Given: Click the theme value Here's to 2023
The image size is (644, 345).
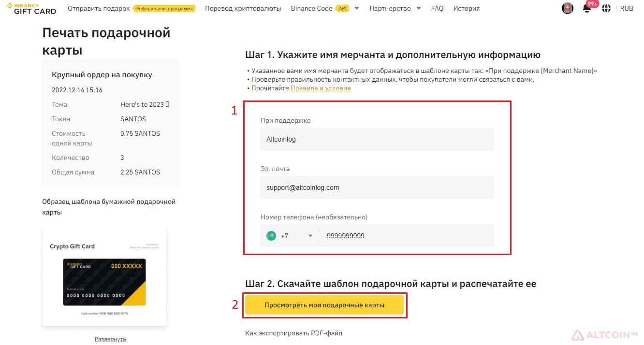Looking at the screenshot, I should click(x=145, y=104).
